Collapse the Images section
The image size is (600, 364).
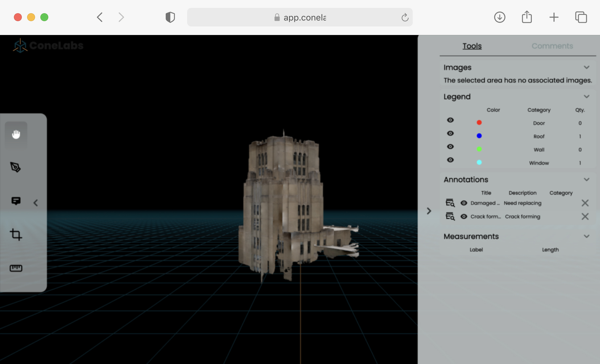click(x=586, y=67)
